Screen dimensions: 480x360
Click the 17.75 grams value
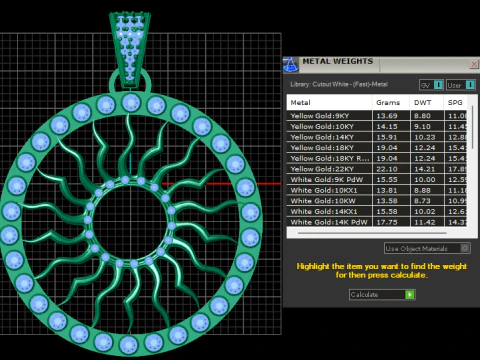(x=387, y=222)
